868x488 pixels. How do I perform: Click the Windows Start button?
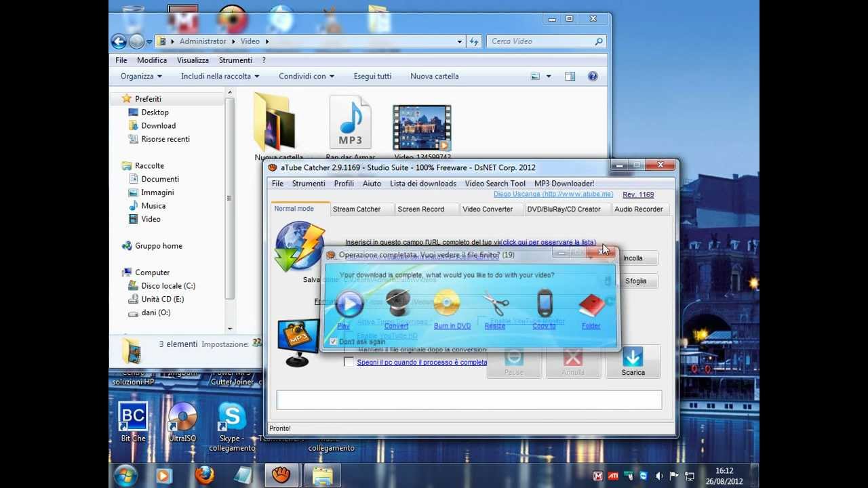126,475
